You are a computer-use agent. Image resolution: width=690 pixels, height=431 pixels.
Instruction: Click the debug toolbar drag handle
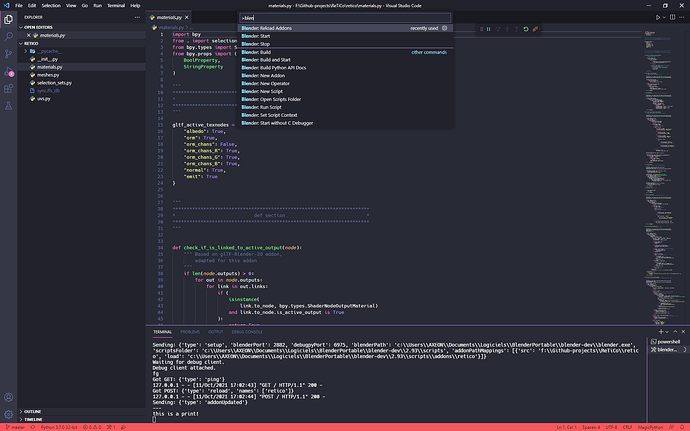(481, 29)
